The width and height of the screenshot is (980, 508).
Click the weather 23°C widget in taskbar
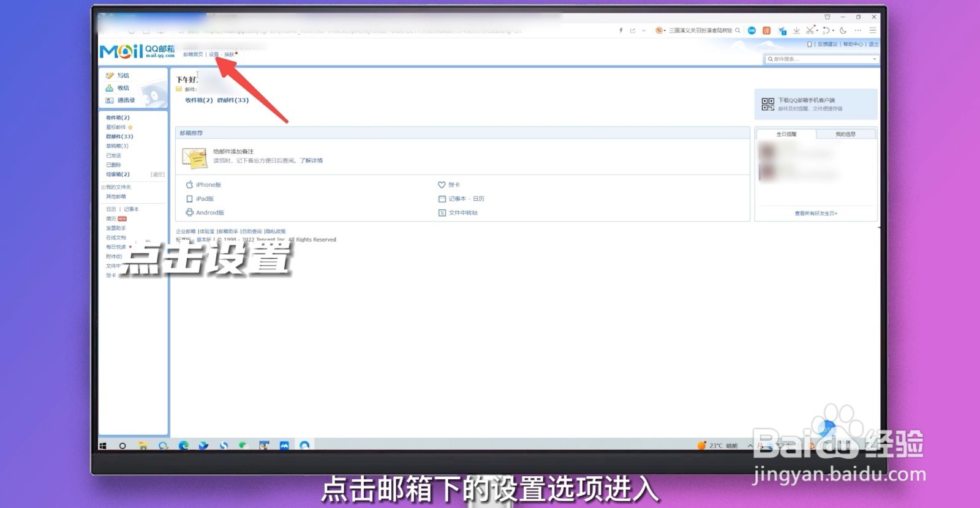[x=717, y=446]
